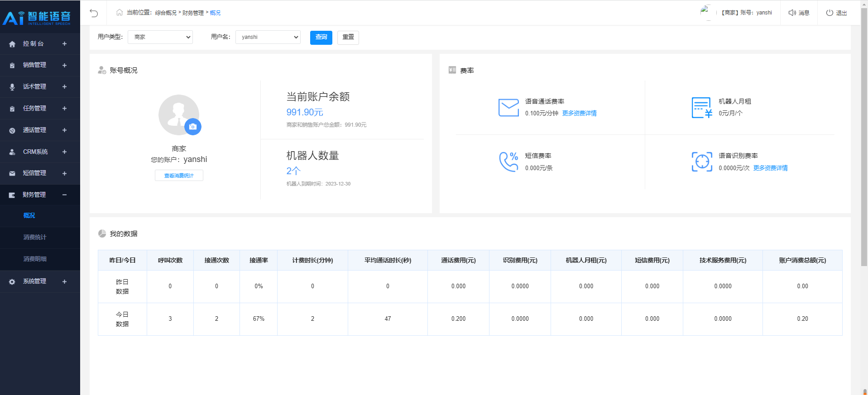
Task: Click the 机器人到期时间 2023-12-30 text
Action: click(318, 184)
